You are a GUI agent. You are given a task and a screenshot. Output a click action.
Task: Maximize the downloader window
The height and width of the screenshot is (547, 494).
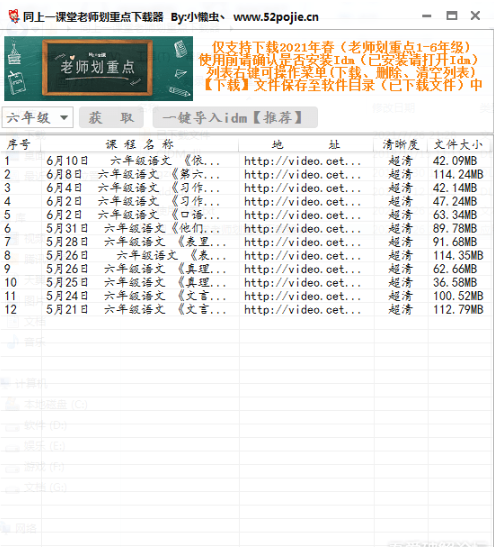tap(451, 16)
